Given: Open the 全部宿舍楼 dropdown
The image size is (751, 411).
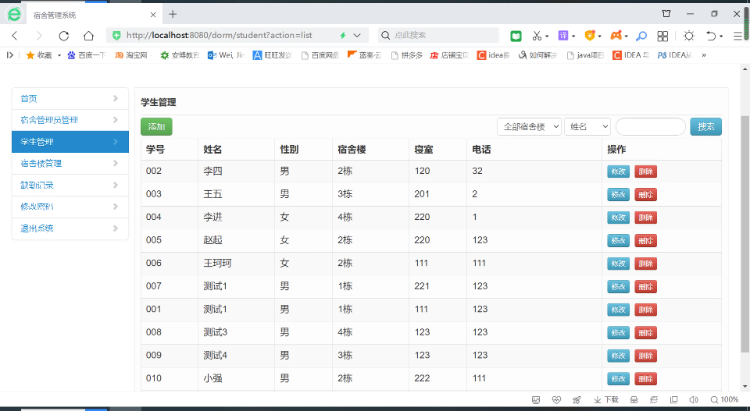Looking at the screenshot, I should pyautogui.click(x=529, y=126).
